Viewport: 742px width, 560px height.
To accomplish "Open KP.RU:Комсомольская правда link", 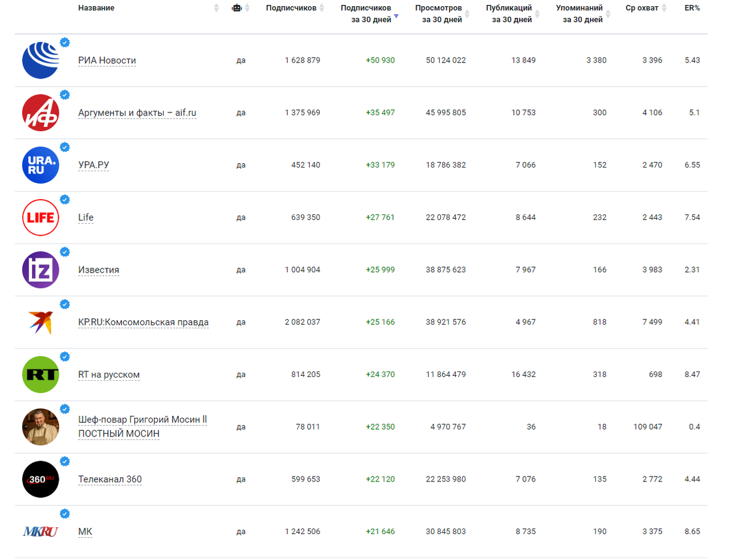I will 143,323.
